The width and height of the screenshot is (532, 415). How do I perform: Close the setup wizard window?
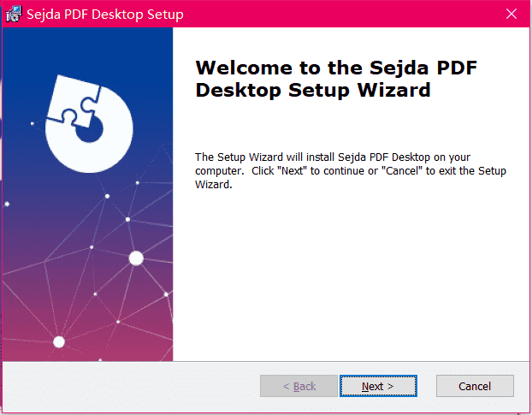coord(511,14)
